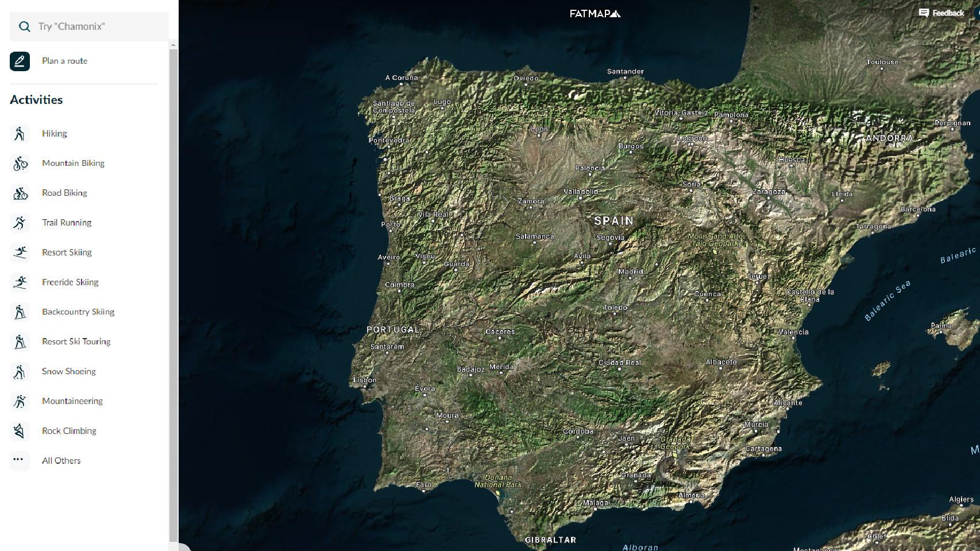The height and width of the screenshot is (551, 980).
Task: Click the Porto city label
Action: point(391,224)
